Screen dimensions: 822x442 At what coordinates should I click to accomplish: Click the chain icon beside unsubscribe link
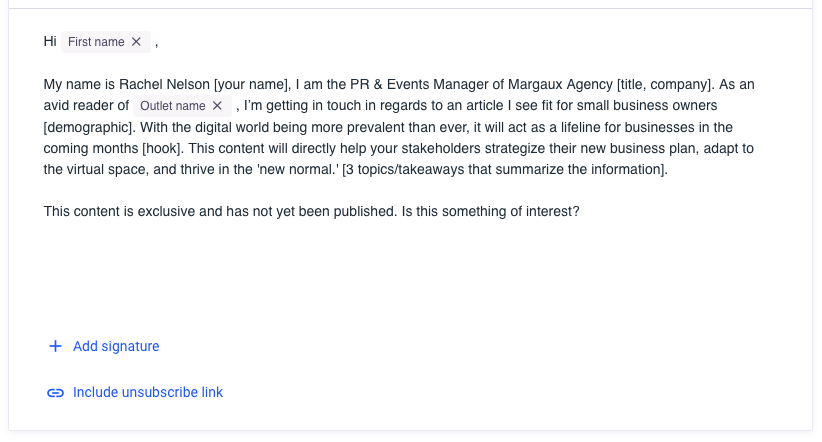(x=55, y=393)
